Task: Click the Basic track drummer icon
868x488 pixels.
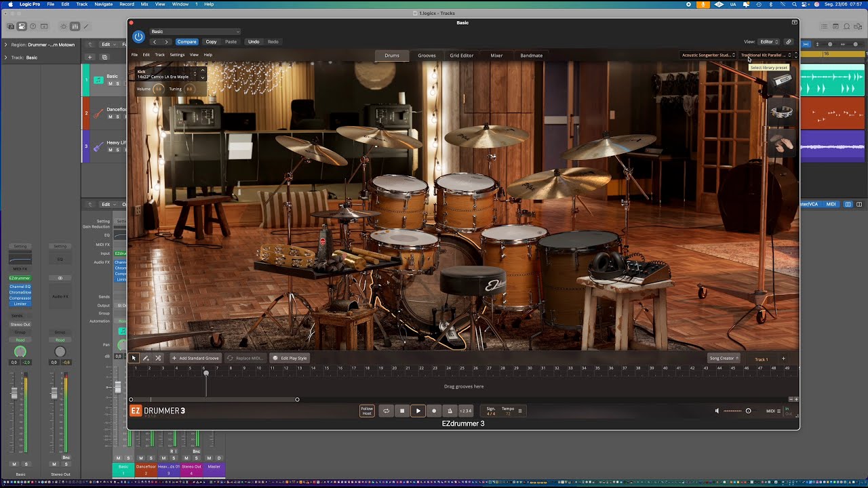Action: click(98, 80)
